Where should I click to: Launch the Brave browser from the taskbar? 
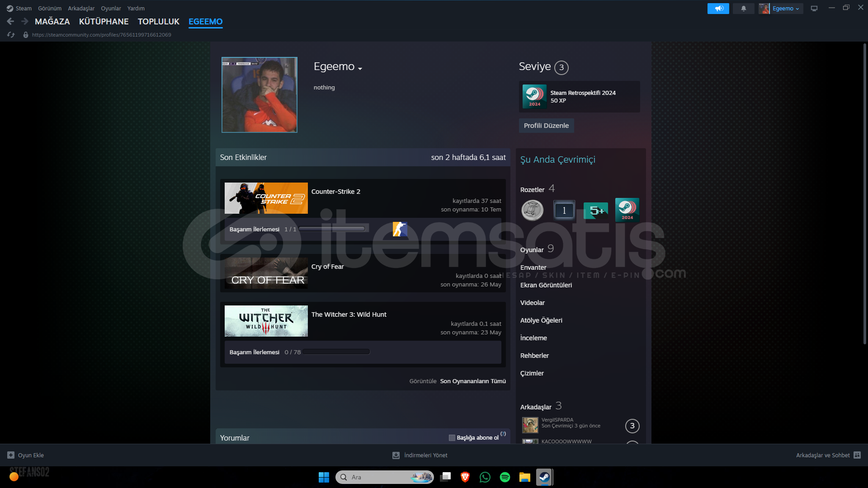click(465, 477)
